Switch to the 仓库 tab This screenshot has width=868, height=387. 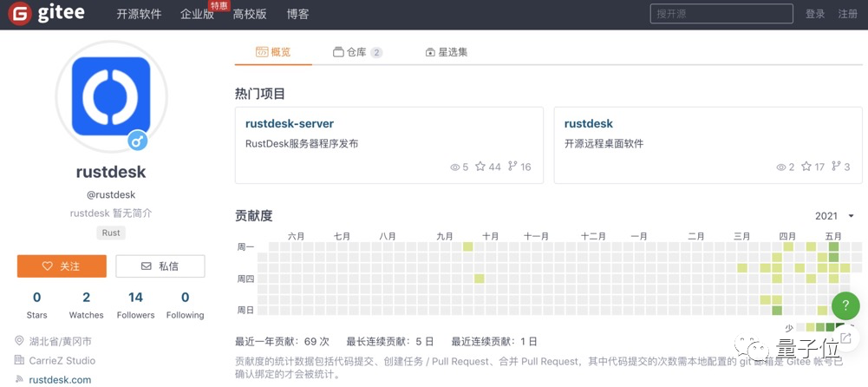357,53
